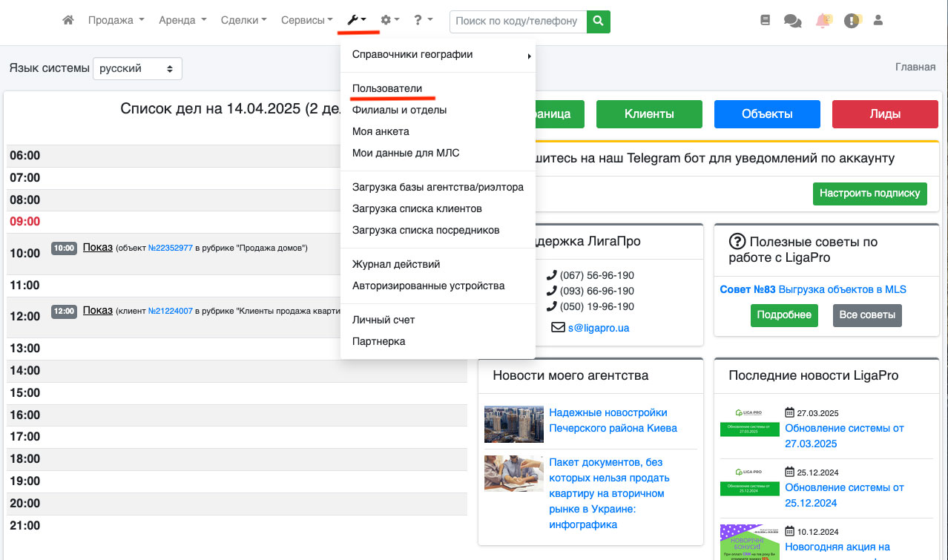This screenshot has width=948, height=560.
Task: Expand the Аренда dropdown menu
Action: (182, 21)
